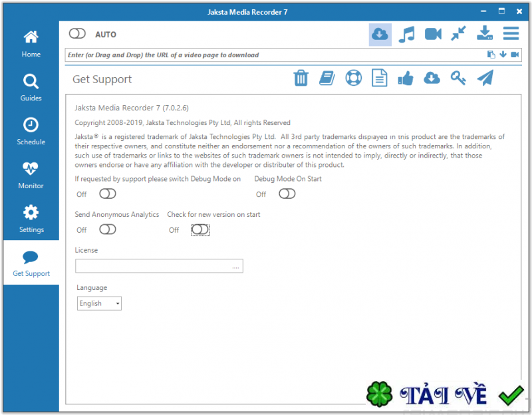Click the lifebuoy support icon

pos(354,78)
